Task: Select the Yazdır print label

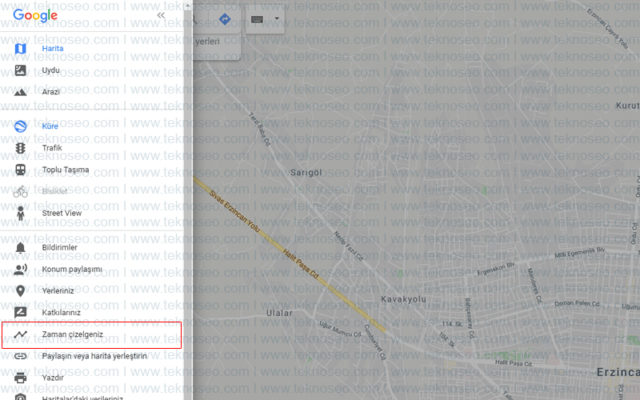Action: [x=53, y=378]
